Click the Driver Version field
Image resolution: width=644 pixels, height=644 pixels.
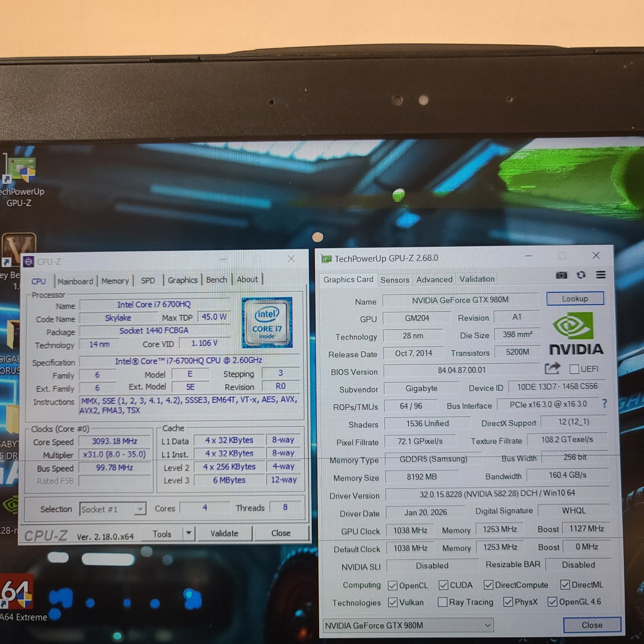click(x=497, y=493)
